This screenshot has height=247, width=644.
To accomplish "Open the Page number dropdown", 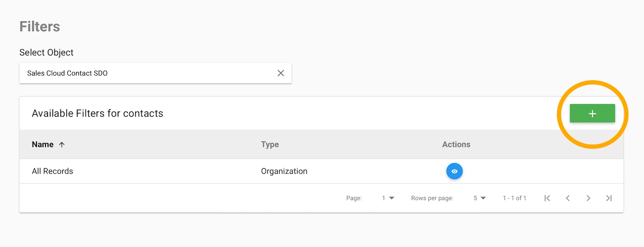I will click(x=388, y=198).
